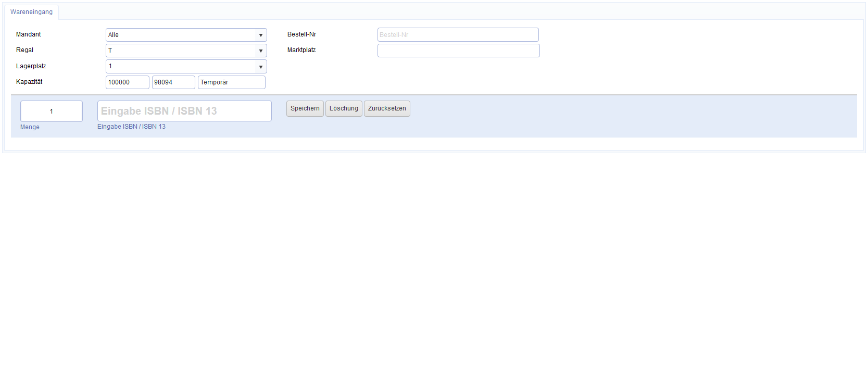868x384 pixels.
Task: Click the Bestell-Nr label
Action: pyautogui.click(x=301, y=34)
